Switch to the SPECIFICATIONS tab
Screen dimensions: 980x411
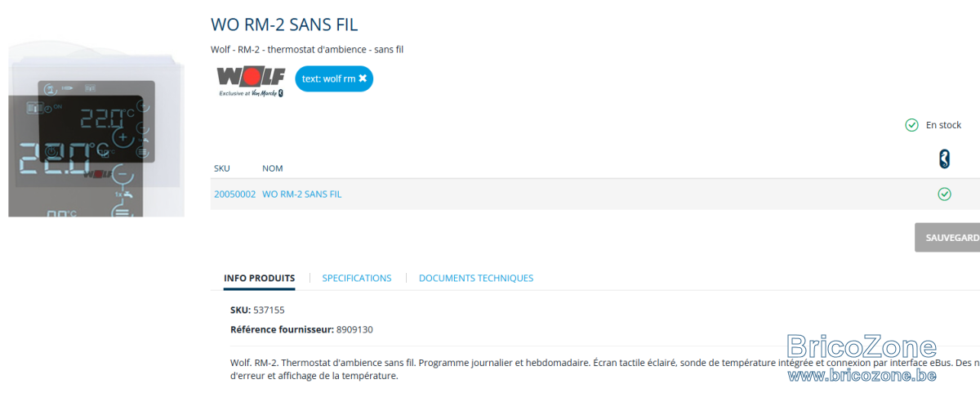357,278
